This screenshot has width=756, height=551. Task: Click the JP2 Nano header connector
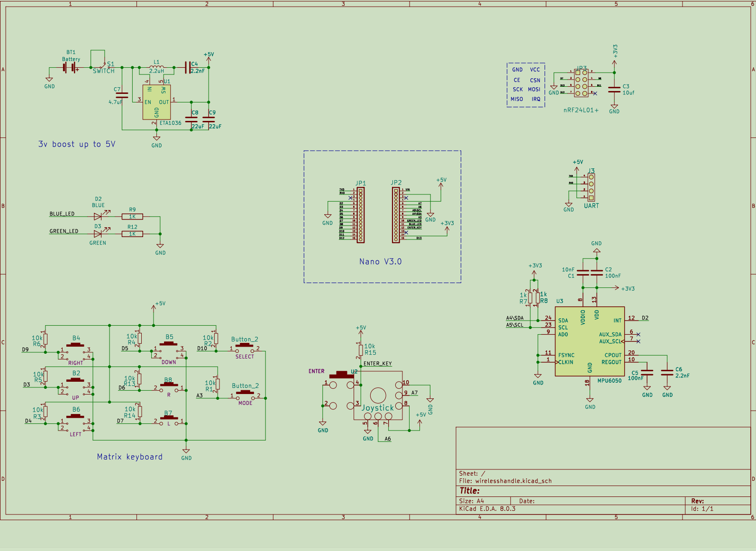pos(396,215)
